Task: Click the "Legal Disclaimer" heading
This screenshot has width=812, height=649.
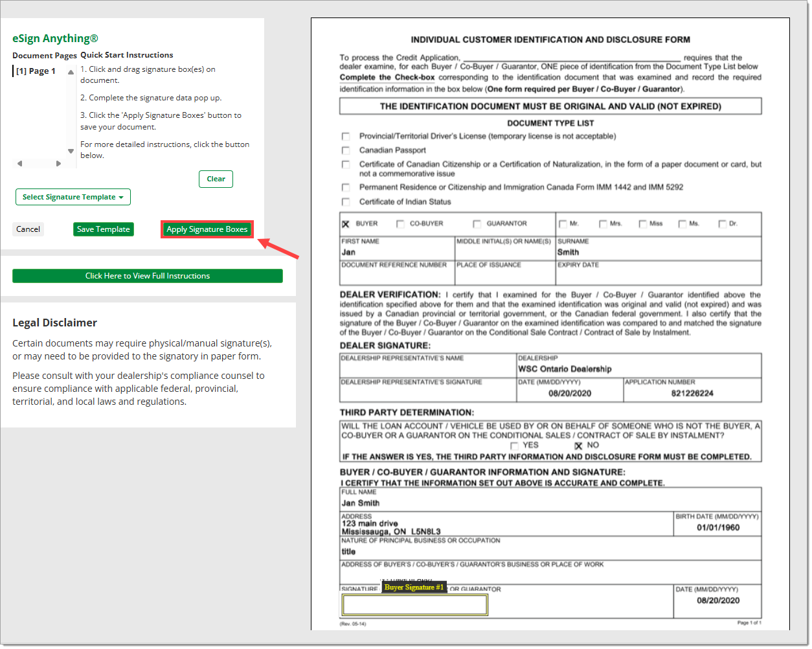Action: [54, 323]
